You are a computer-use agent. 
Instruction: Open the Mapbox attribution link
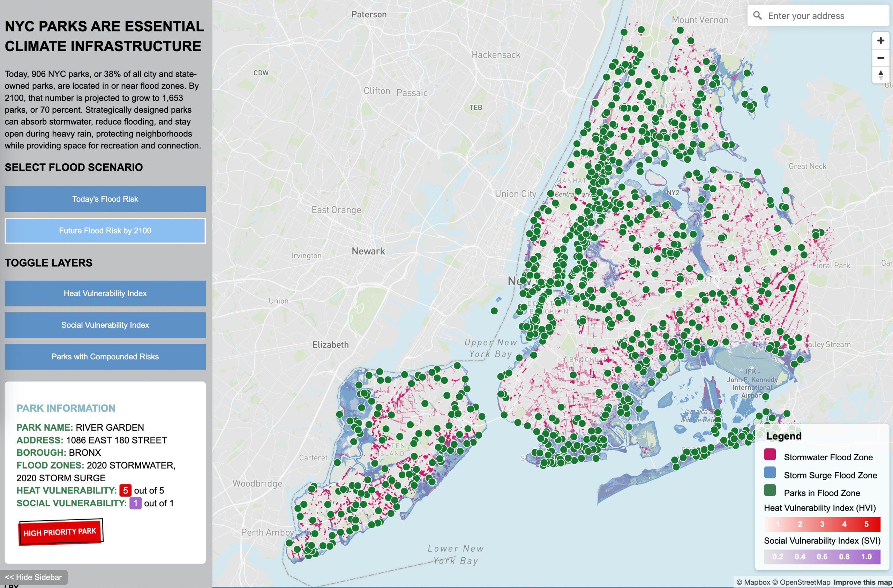click(753, 582)
